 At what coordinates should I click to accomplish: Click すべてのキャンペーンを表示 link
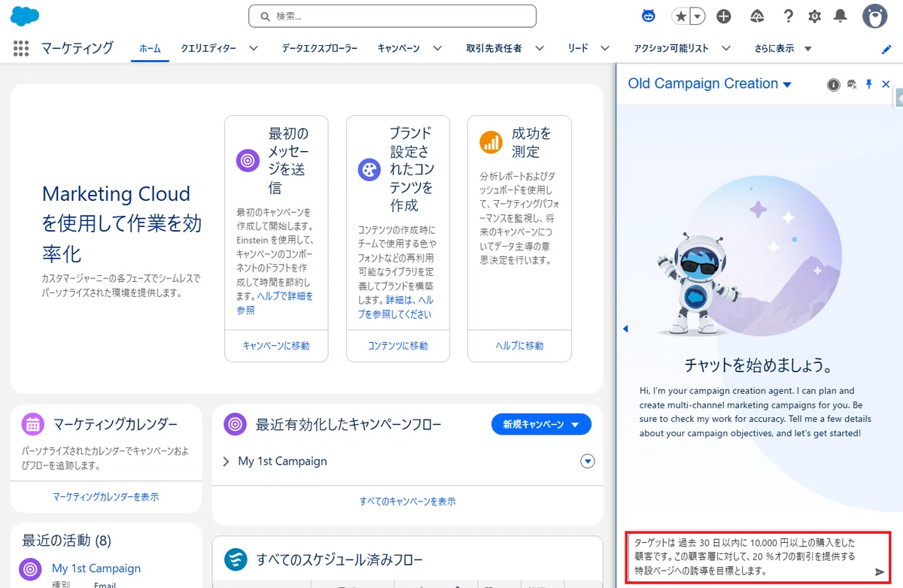click(x=407, y=501)
